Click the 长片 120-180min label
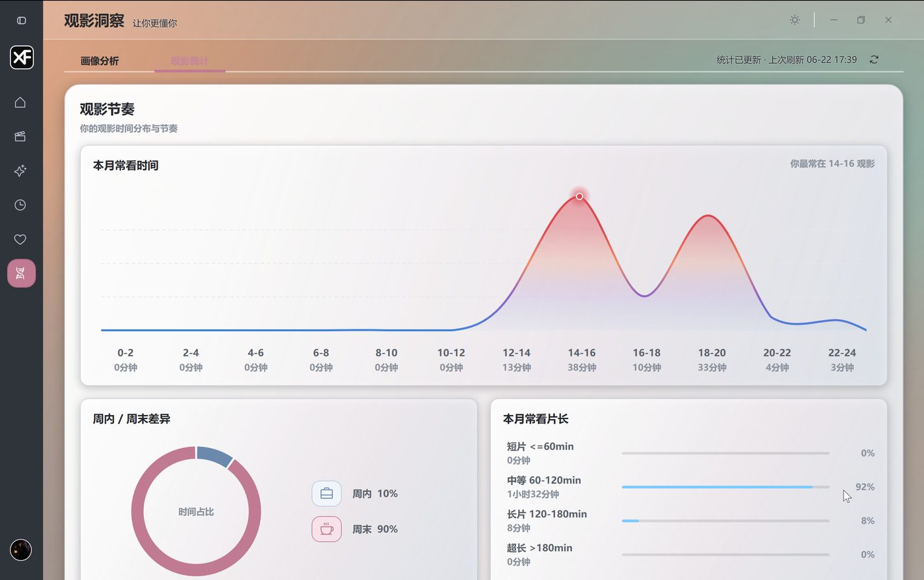The width and height of the screenshot is (924, 580). click(546, 514)
